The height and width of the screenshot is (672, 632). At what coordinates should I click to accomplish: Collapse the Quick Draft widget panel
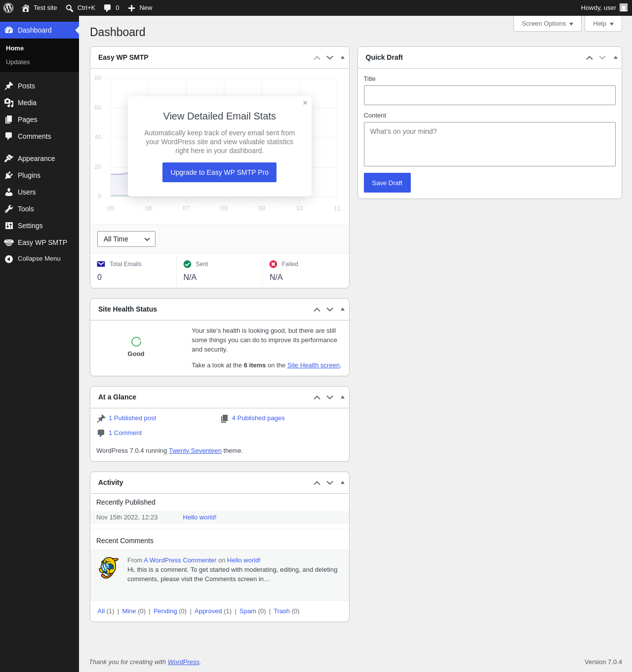[616, 57]
